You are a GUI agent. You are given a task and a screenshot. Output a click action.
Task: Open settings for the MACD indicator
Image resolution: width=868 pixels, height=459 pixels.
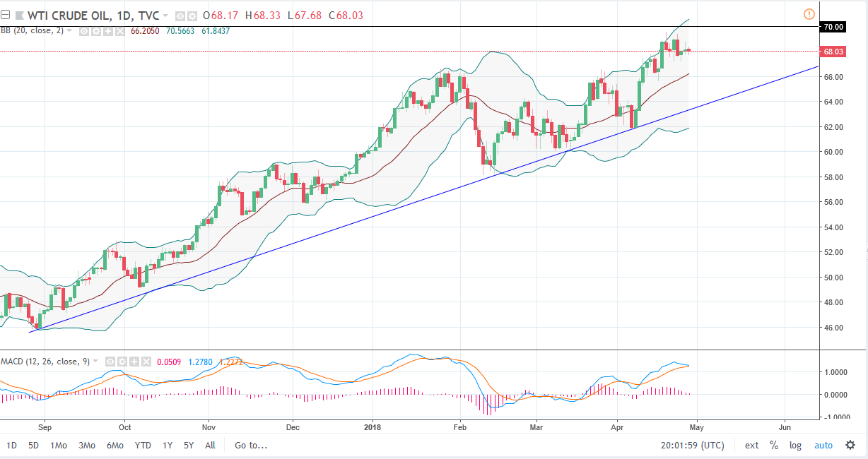[x=122, y=361]
